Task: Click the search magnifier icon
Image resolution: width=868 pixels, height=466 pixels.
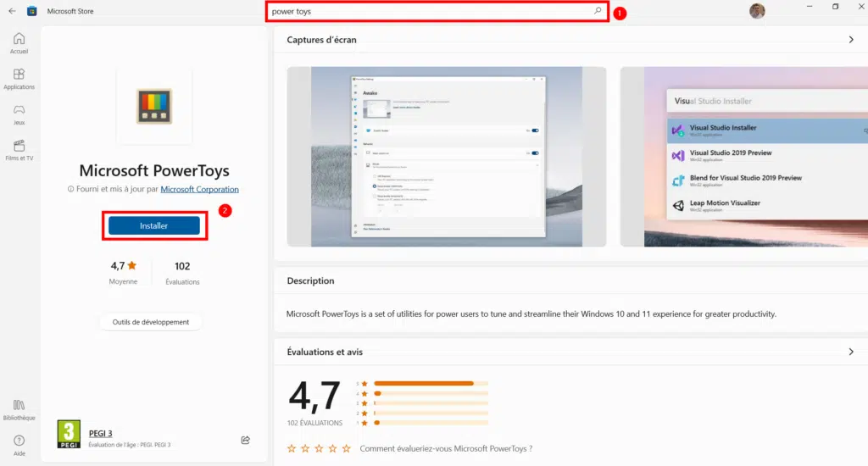Action: pyautogui.click(x=598, y=10)
